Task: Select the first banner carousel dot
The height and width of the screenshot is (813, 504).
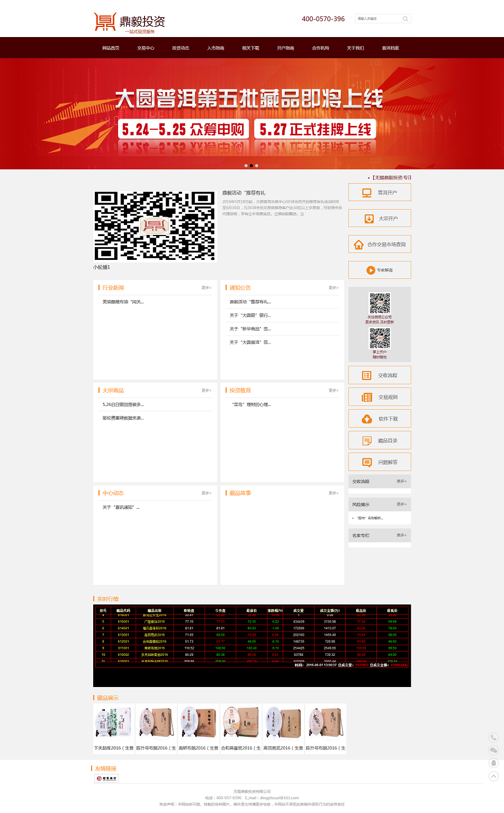Action: 246,166
